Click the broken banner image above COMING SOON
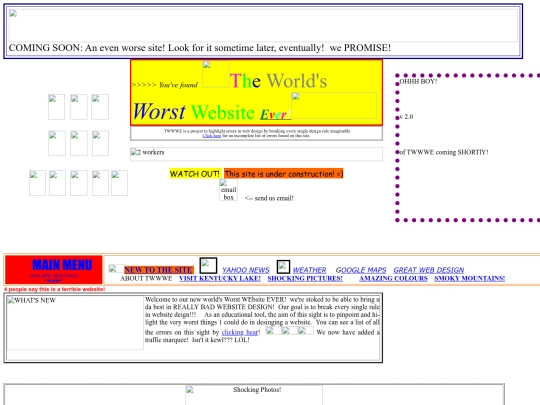This screenshot has height=405, width=540. coord(263,25)
